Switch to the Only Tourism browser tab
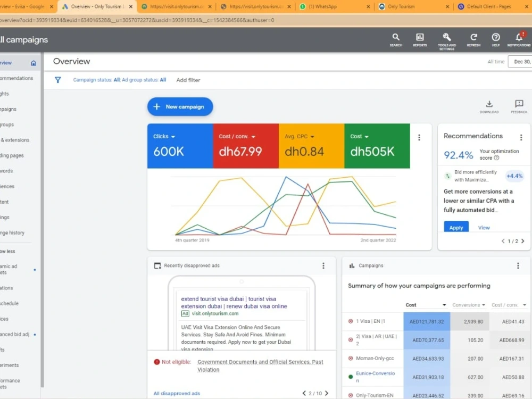 [401, 6]
